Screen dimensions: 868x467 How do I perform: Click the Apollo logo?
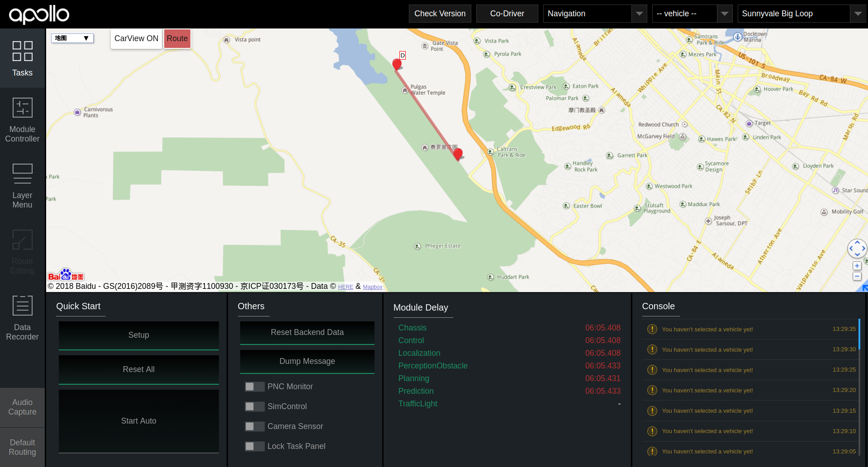pyautogui.click(x=39, y=14)
